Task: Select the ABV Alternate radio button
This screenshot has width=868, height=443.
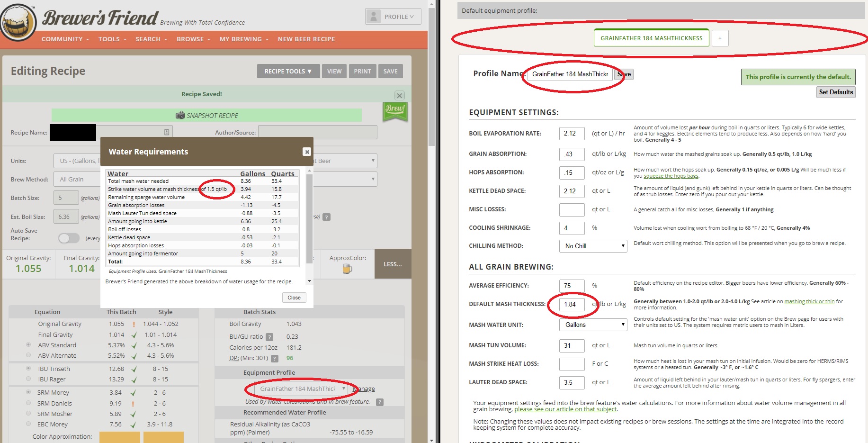Action: coord(28,355)
